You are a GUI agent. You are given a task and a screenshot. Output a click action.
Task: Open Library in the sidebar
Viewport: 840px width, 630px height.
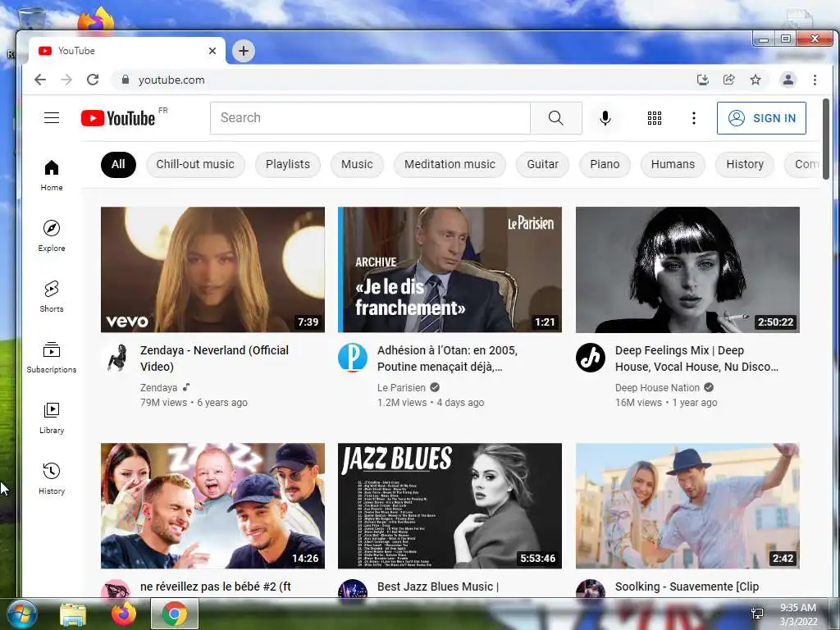click(x=52, y=418)
